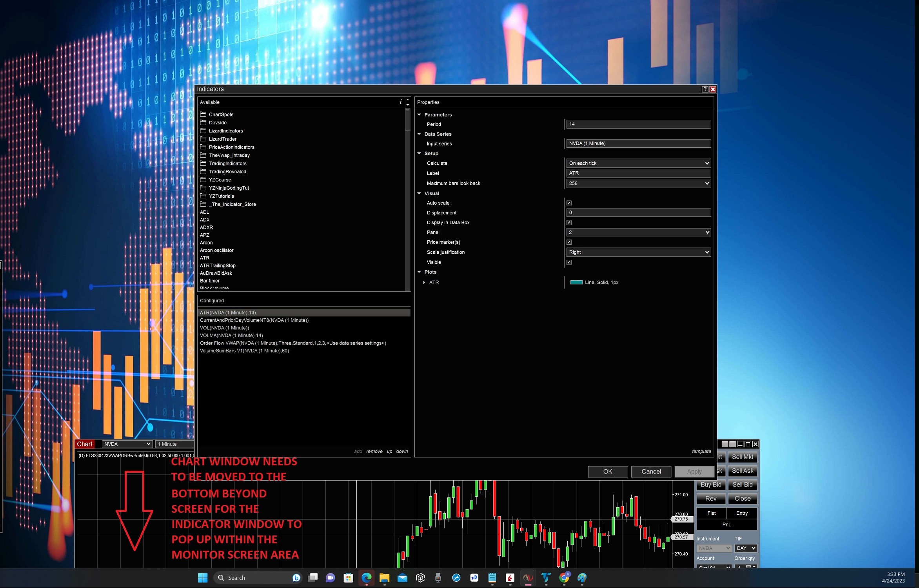Viewport: 919px width, 588px height.
Task: Open the YZTutorials indicator folder
Action: point(221,196)
